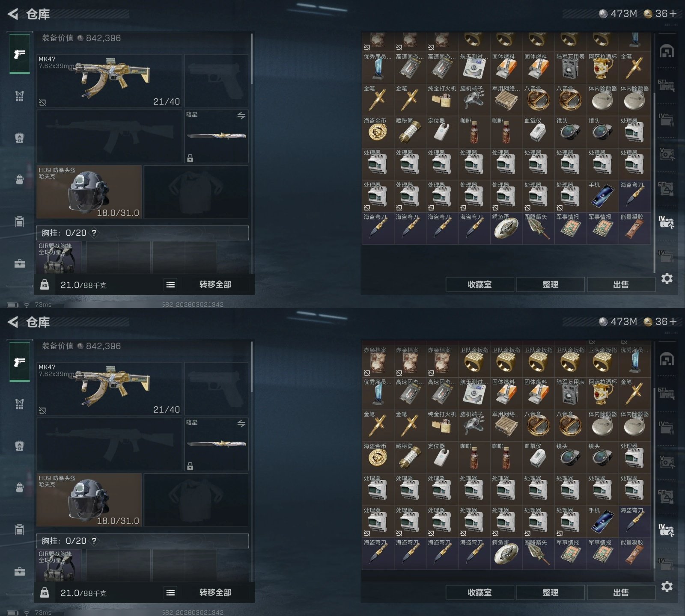Viewport: 685px width, 616px height.
Task: Open settings gear in the lower view
Action: (667, 586)
